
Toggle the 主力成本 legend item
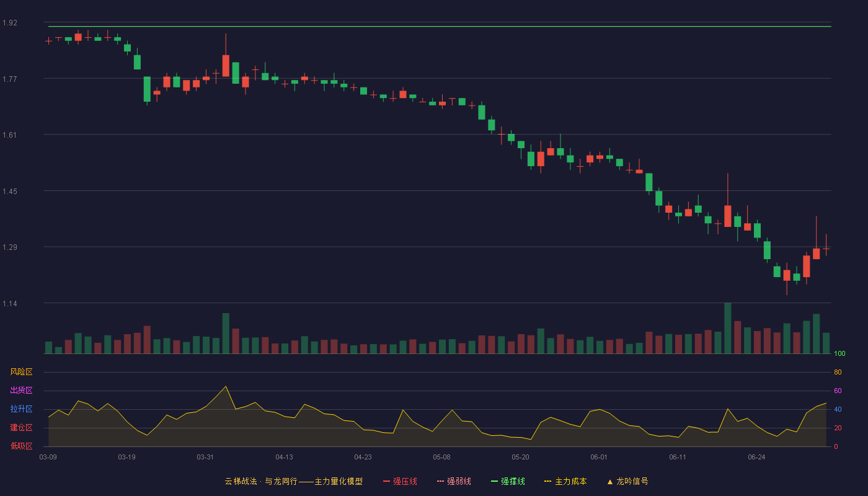pyautogui.click(x=565, y=481)
